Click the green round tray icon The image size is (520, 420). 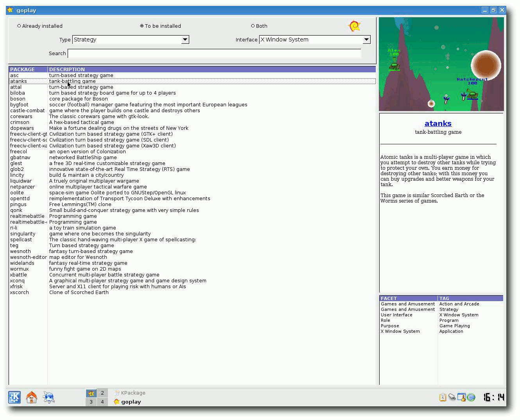pyautogui.click(x=471, y=397)
